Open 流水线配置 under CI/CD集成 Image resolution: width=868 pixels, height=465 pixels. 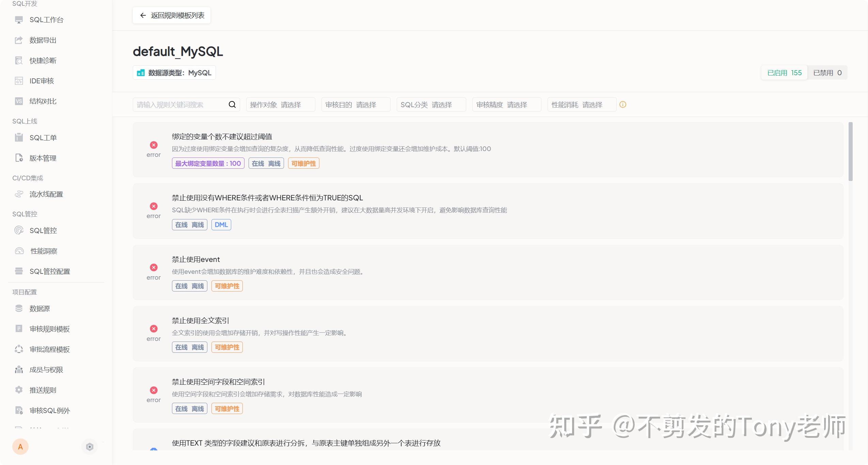coord(46,194)
